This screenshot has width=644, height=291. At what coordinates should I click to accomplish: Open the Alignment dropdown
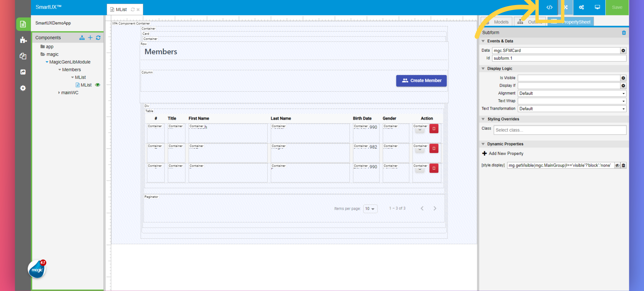[x=572, y=94]
